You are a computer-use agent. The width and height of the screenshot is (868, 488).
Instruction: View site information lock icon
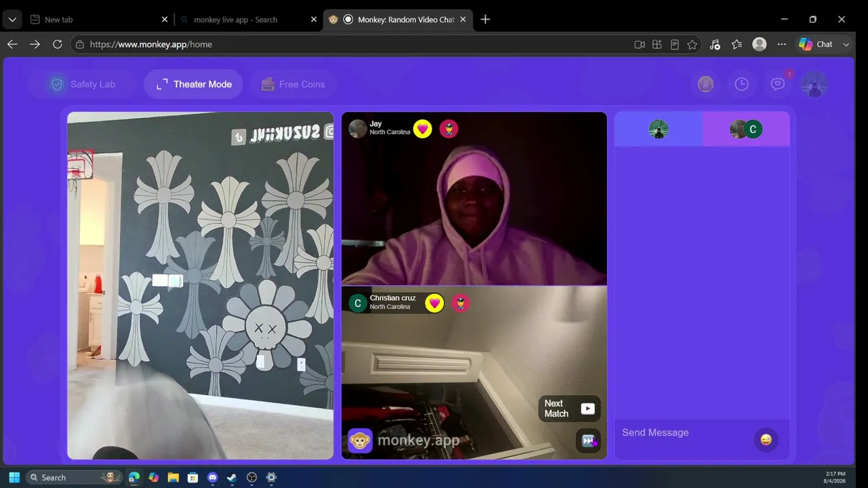(x=79, y=44)
